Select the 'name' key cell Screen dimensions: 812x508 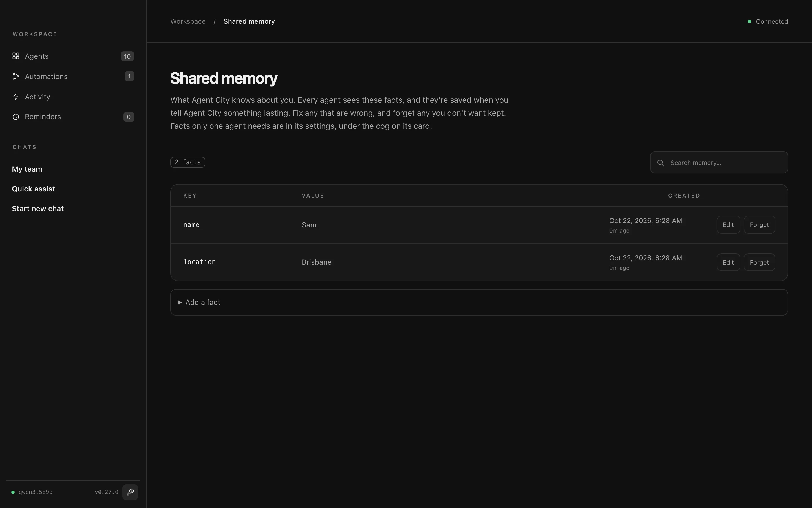[191, 225]
